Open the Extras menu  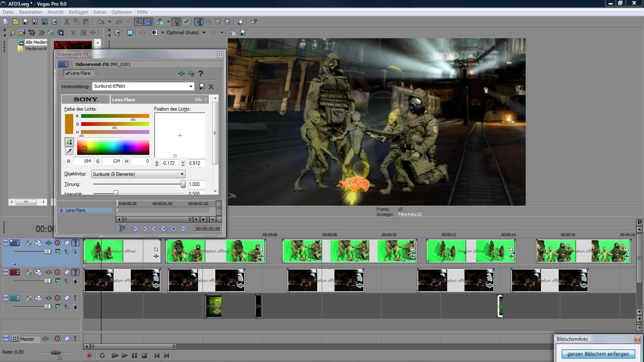click(100, 12)
